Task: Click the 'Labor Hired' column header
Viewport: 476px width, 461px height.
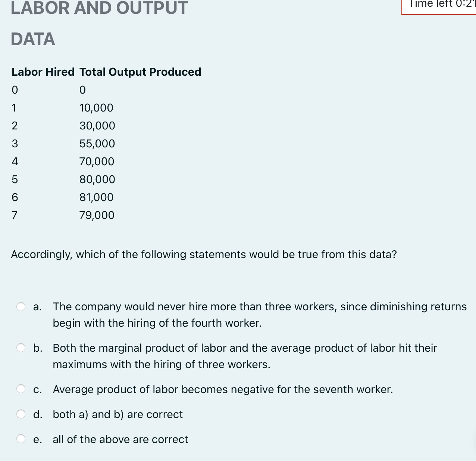Action: point(43,72)
